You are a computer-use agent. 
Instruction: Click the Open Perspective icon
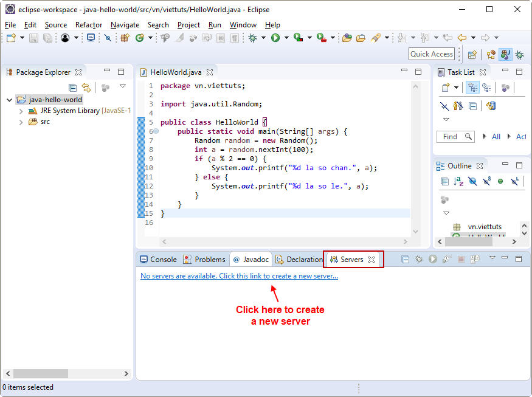(x=472, y=55)
